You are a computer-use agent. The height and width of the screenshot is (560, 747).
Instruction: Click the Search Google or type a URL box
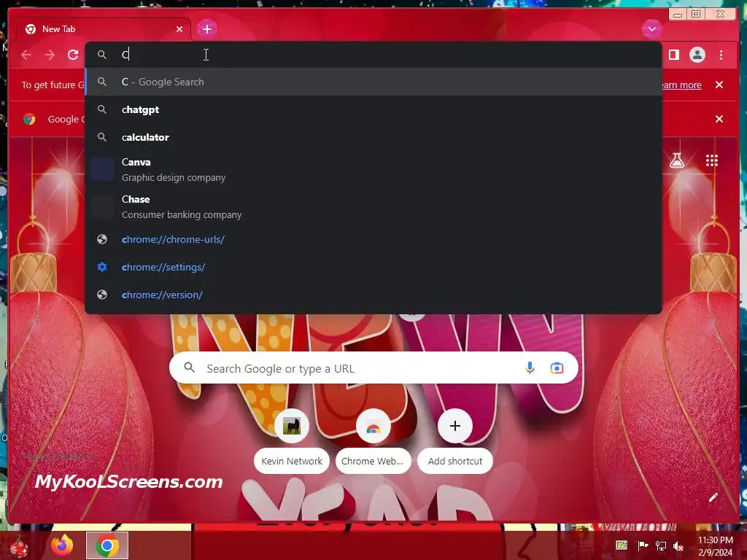click(x=373, y=367)
